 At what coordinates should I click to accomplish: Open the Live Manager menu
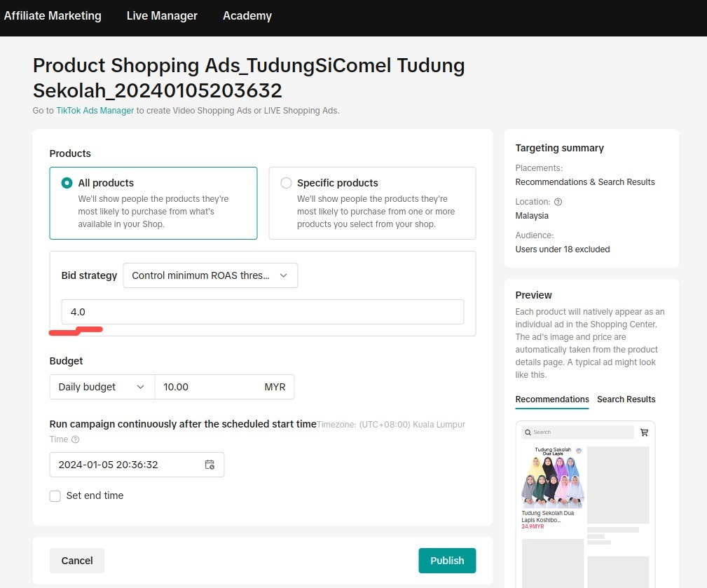(162, 15)
